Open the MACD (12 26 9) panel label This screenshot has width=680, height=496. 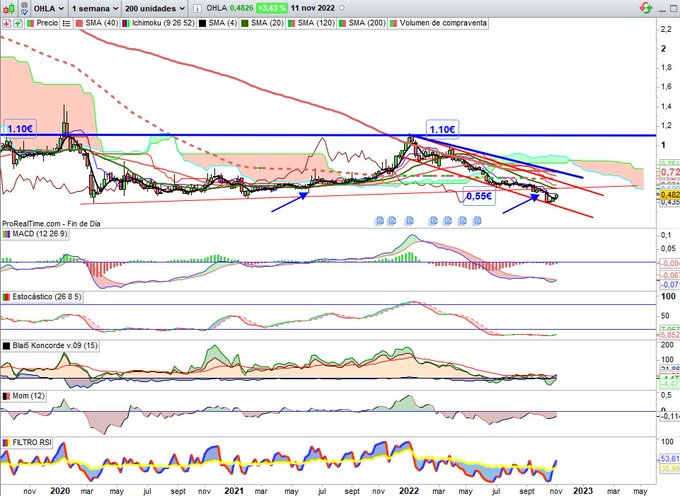[40, 234]
